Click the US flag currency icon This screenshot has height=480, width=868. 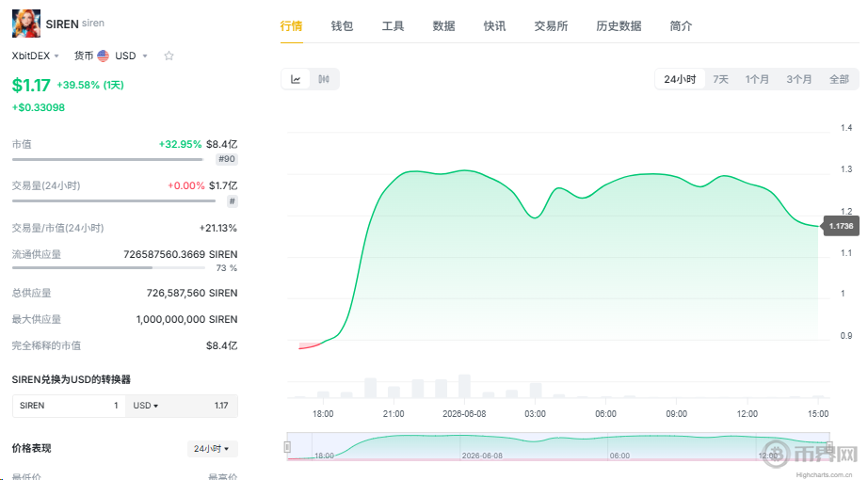(103, 56)
